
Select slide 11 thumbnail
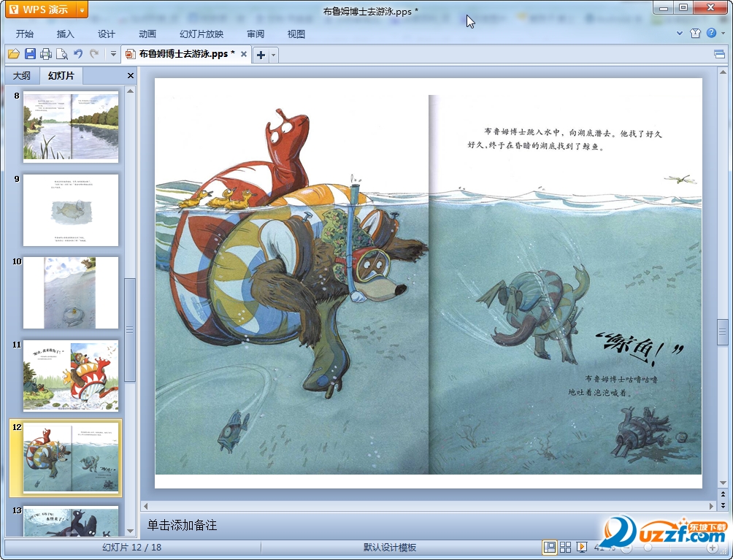[x=71, y=375]
